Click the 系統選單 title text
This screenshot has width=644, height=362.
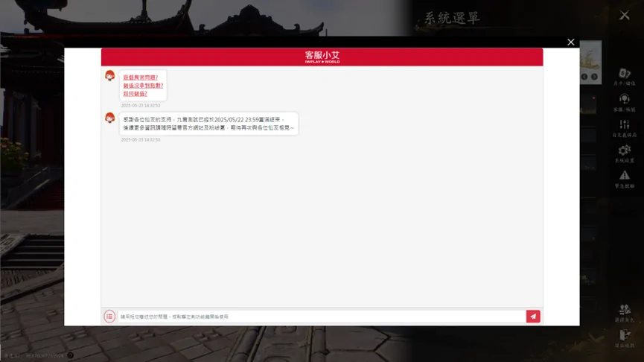[x=452, y=18]
